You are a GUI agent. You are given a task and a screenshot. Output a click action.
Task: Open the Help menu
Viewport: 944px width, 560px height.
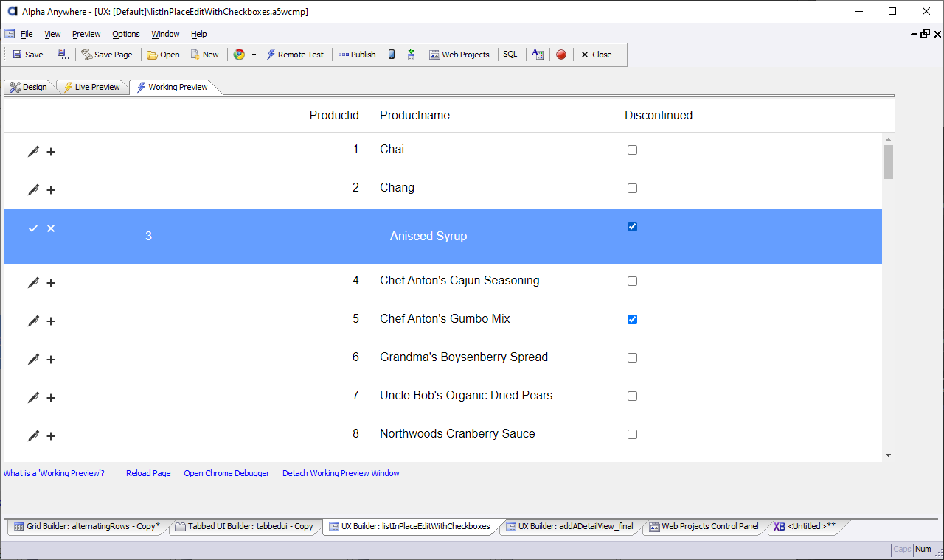[x=199, y=34]
